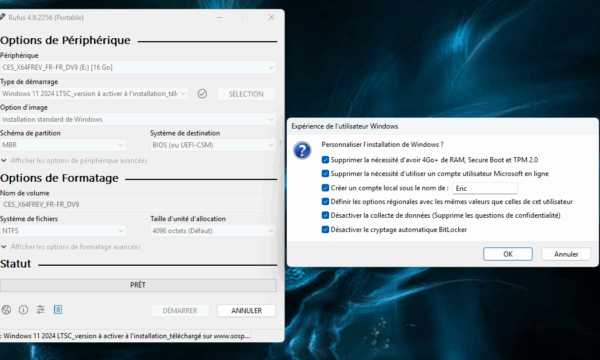The height and width of the screenshot is (360, 600).
Task: Click dialog title 'Expérience de l'utilisateur Windows'
Action: [344, 126]
